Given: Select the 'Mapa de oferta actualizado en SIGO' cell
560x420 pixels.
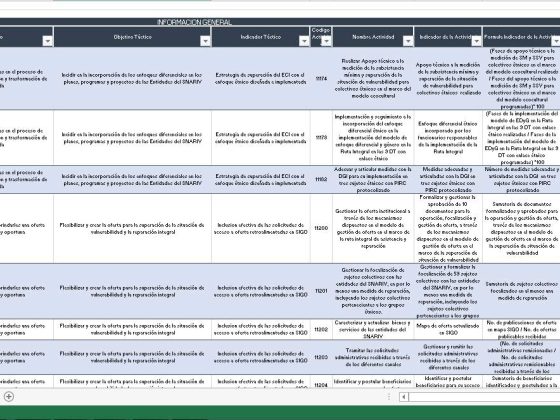Looking at the screenshot, I should point(448,329).
